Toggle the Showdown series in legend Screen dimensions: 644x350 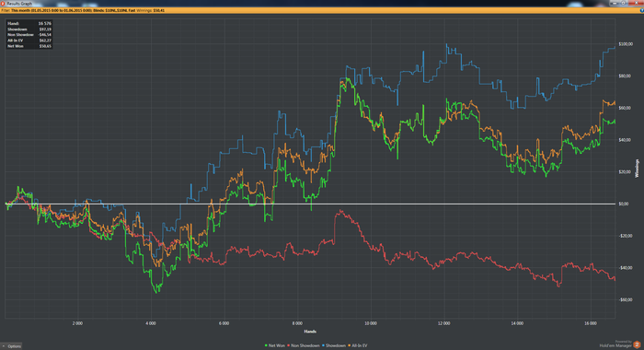(x=336, y=345)
